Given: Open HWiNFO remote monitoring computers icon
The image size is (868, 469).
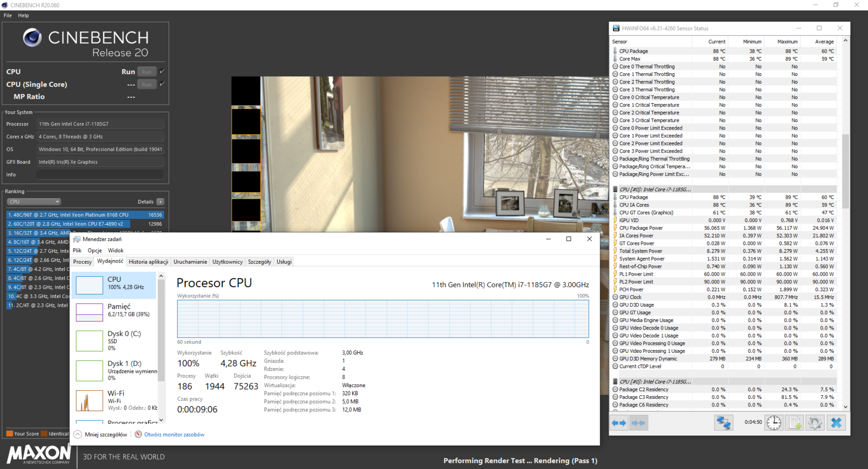Looking at the screenshot, I should [x=723, y=422].
